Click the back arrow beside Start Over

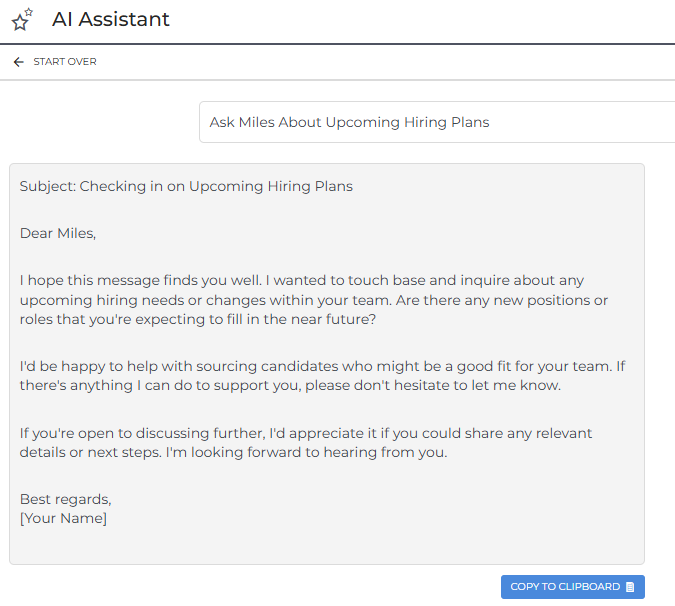click(18, 62)
